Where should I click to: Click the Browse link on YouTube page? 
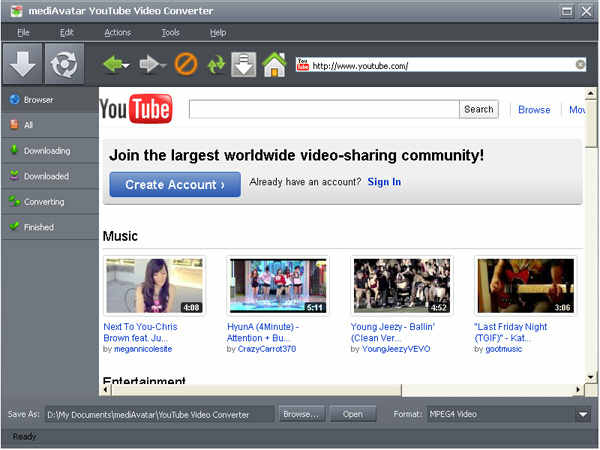pyautogui.click(x=534, y=110)
